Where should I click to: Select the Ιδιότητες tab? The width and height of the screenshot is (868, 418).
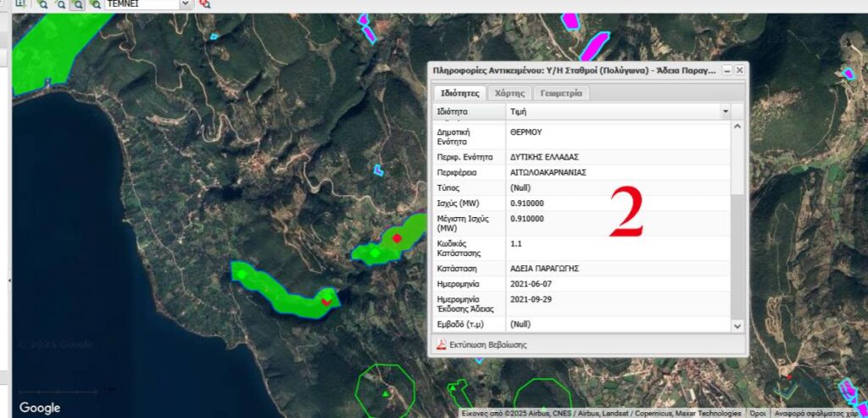459,93
